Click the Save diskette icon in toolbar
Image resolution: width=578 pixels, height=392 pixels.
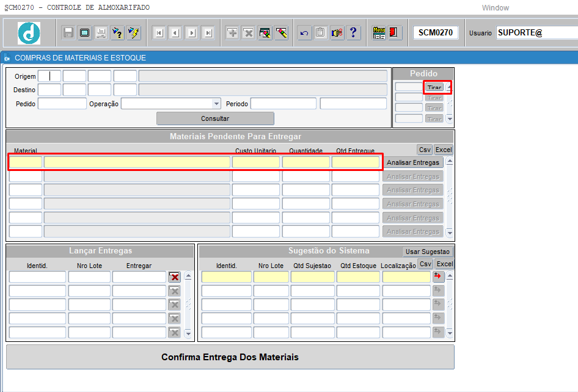[68, 33]
